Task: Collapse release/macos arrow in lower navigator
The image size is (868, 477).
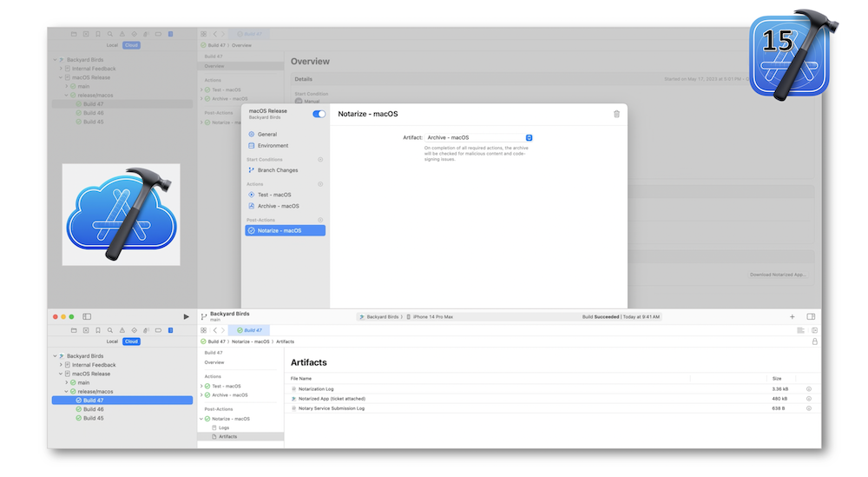Action: pyautogui.click(x=67, y=392)
